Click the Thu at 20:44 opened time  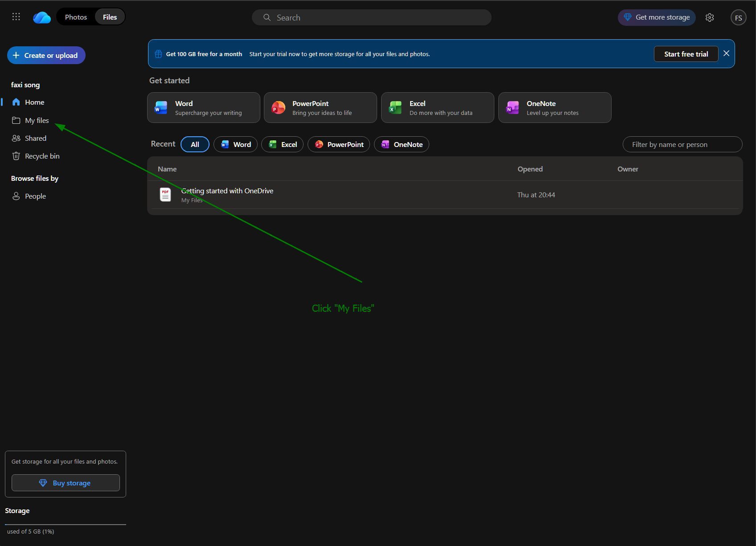click(536, 195)
